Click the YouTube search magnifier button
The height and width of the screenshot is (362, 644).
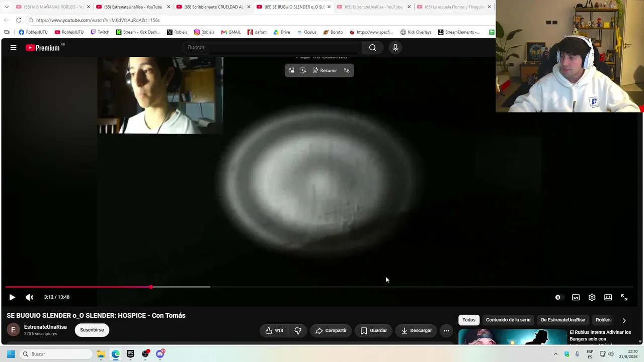(x=372, y=47)
